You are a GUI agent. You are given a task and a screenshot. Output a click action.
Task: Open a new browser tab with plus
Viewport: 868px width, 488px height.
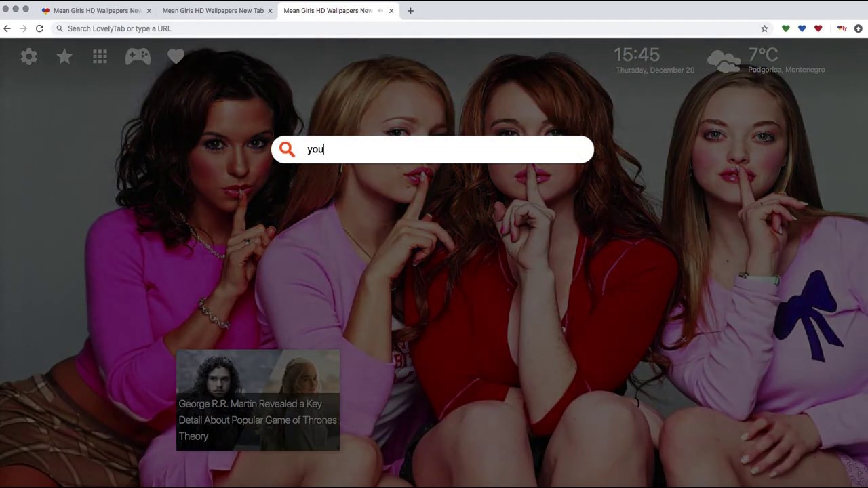point(410,11)
